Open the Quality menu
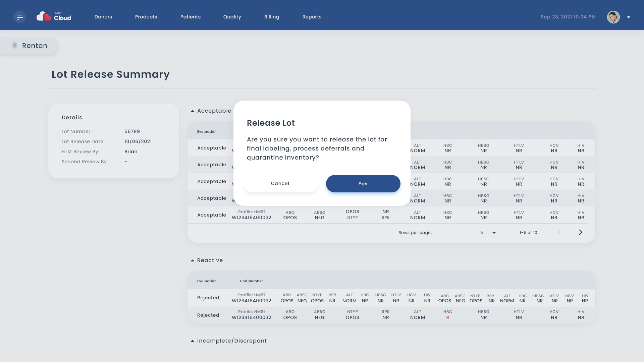644x362 pixels. click(x=232, y=17)
